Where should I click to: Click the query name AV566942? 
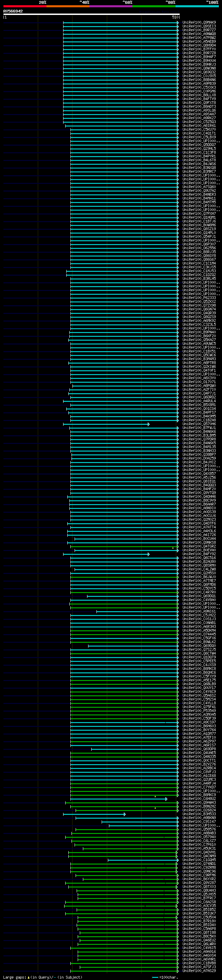tap(13, 11)
